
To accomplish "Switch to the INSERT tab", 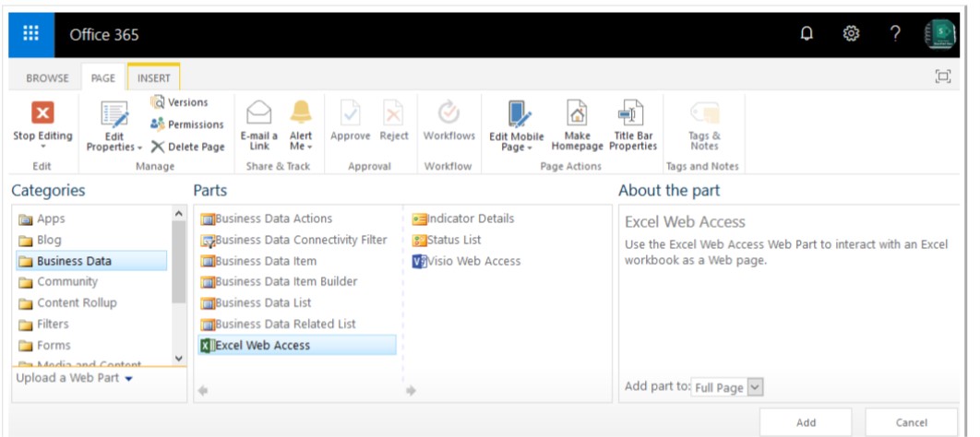I will coord(154,78).
